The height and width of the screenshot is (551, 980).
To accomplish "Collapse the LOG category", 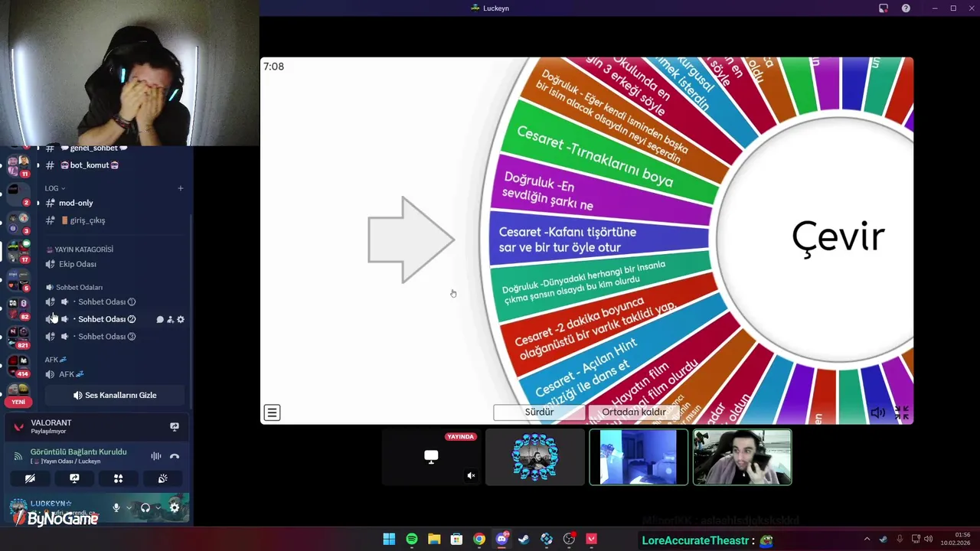I will click(x=54, y=188).
